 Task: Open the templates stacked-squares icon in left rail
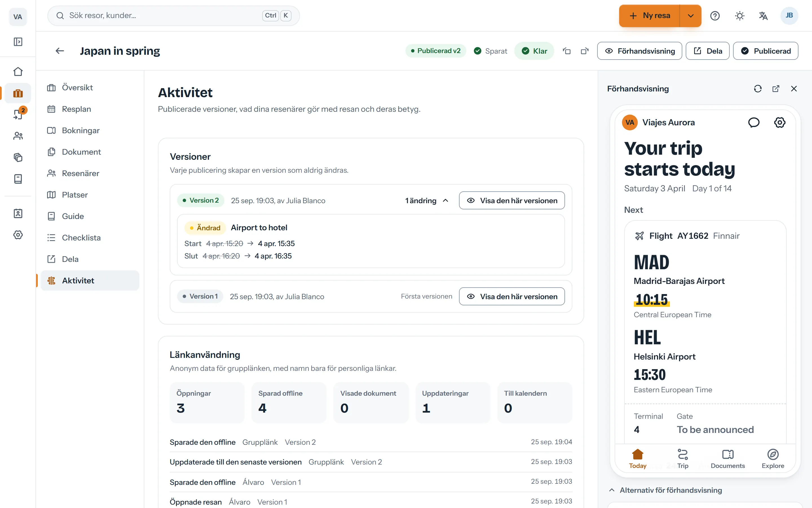(x=18, y=157)
